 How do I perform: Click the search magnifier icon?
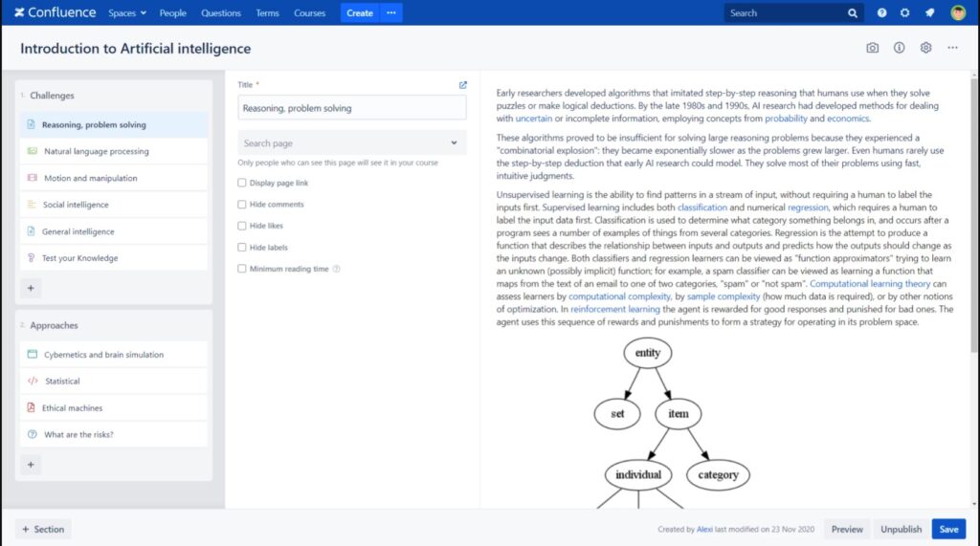click(x=853, y=12)
